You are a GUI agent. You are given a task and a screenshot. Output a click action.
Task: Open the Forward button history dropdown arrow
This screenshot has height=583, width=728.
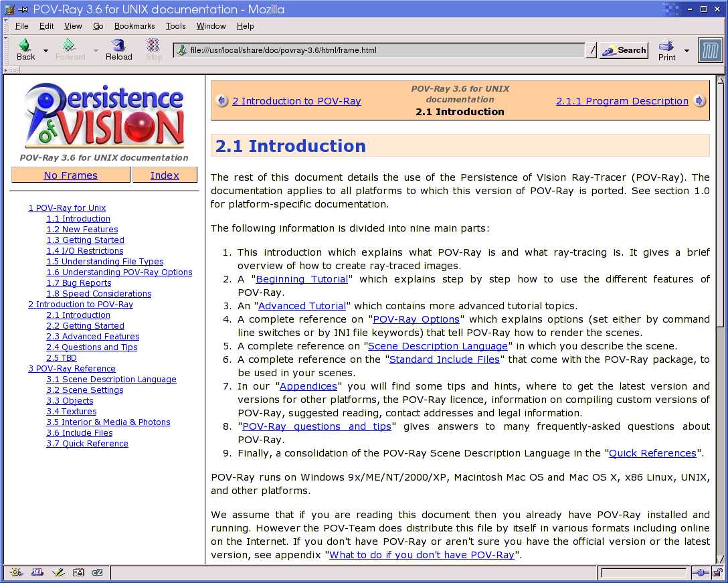coord(96,50)
